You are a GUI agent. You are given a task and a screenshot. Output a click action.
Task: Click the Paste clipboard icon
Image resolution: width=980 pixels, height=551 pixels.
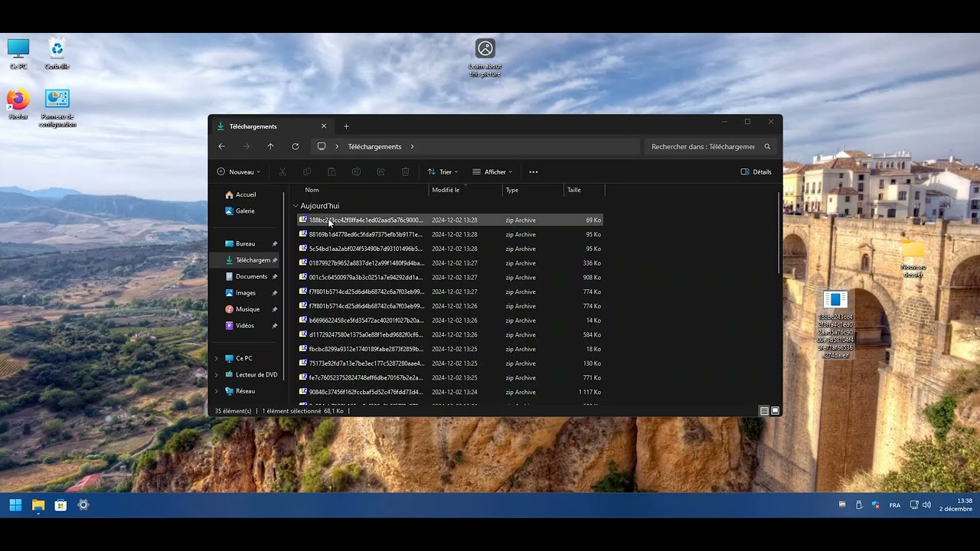coord(332,172)
